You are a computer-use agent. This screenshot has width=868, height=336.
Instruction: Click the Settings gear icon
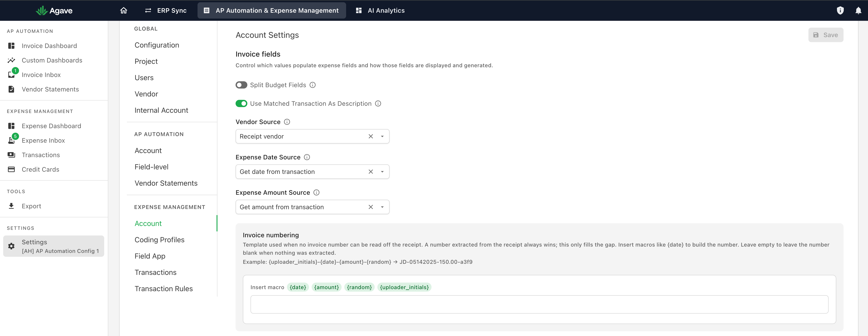(x=12, y=246)
